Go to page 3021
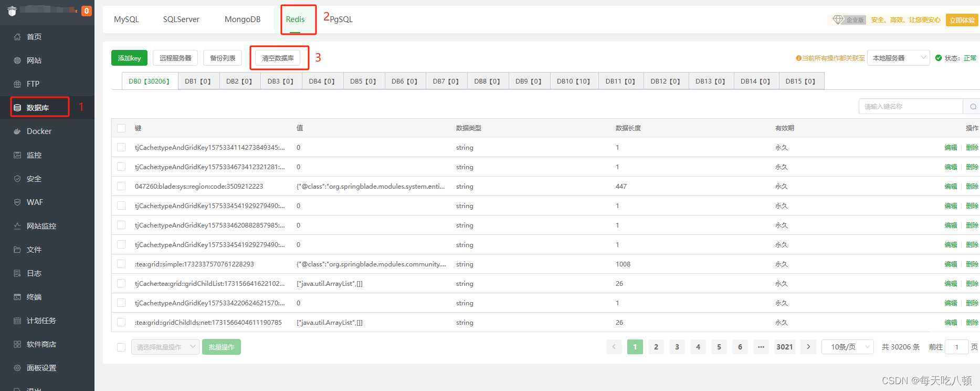 click(785, 347)
